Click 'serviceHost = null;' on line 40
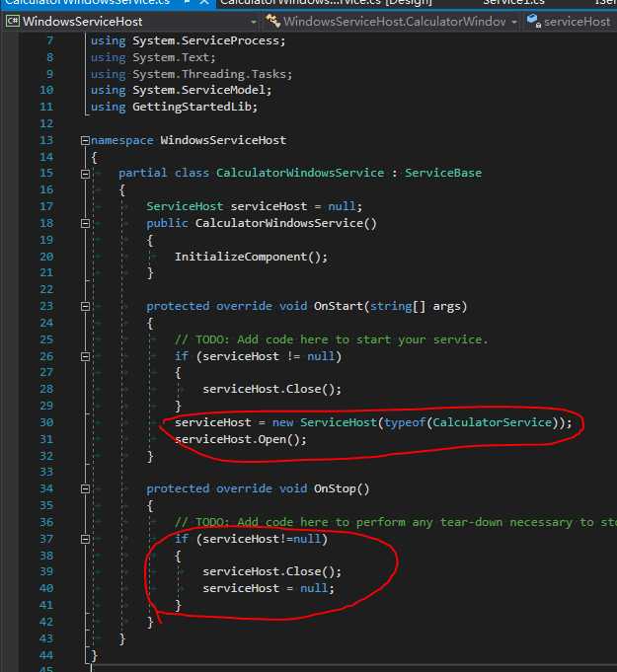Image resolution: width=617 pixels, height=672 pixels. point(269,588)
